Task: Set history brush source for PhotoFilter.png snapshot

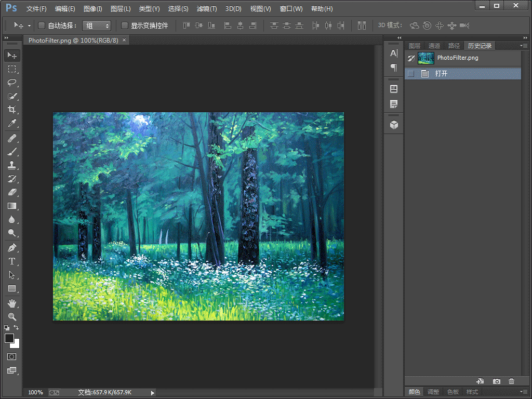Action: coord(411,58)
